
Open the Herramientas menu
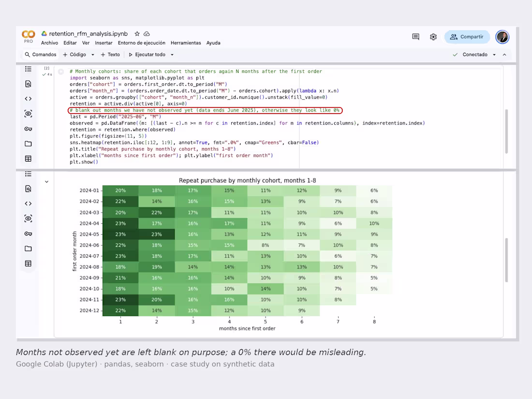pyautogui.click(x=186, y=43)
